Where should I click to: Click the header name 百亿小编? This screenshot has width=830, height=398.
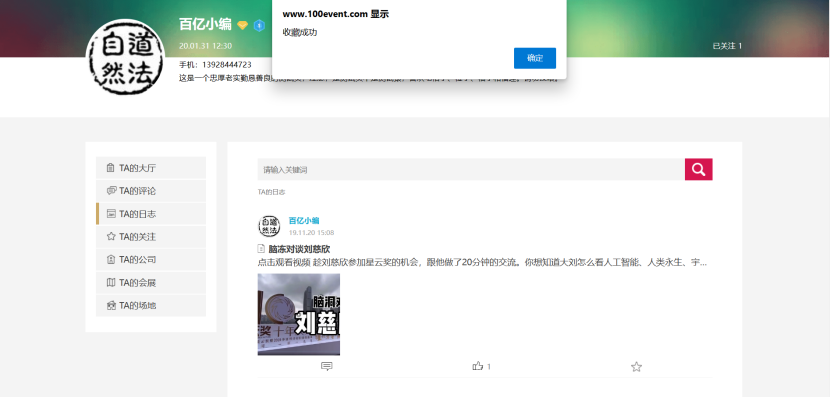[205, 24]
